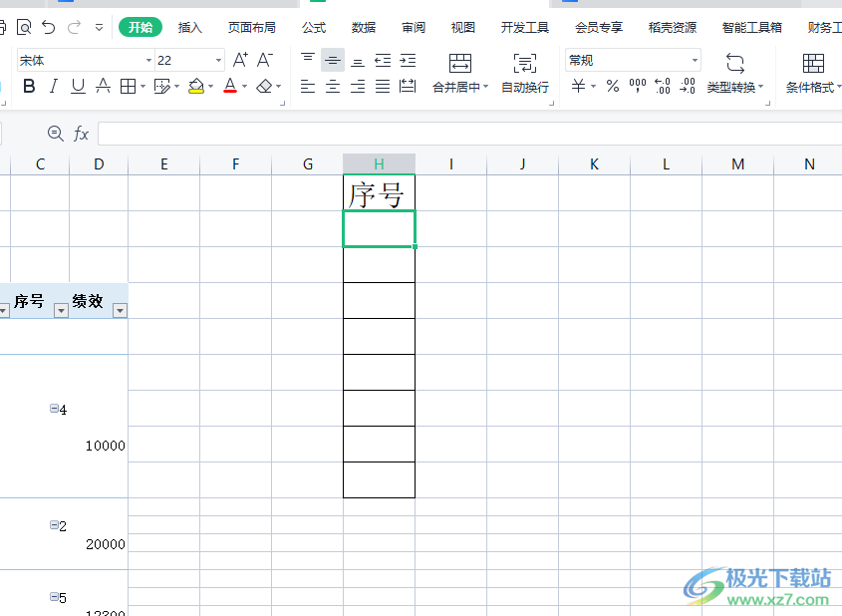The width and height of the screenshot is (842, 616).
Task: Open the 稻壳资源 tab
Action: [673, 27]
